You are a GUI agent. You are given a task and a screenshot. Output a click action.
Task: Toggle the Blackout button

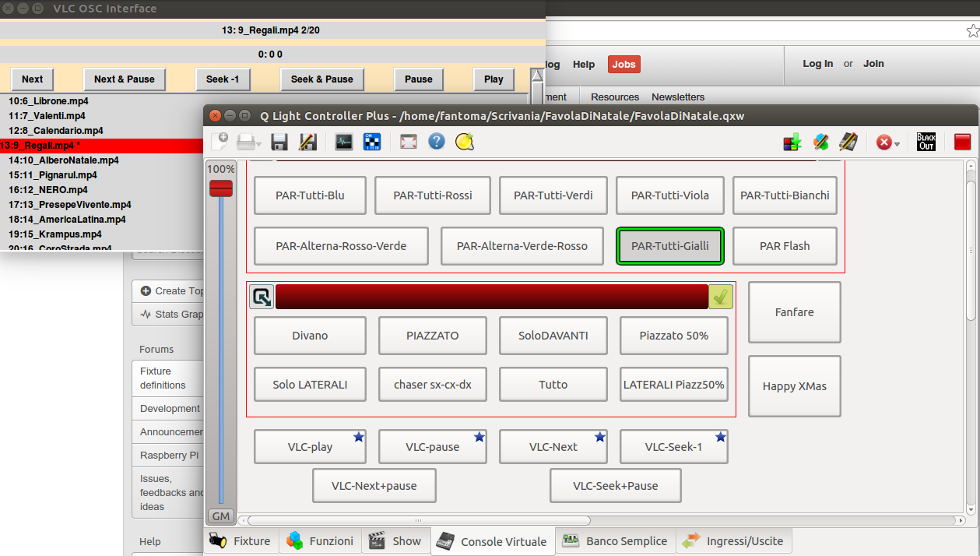(926, 143)
